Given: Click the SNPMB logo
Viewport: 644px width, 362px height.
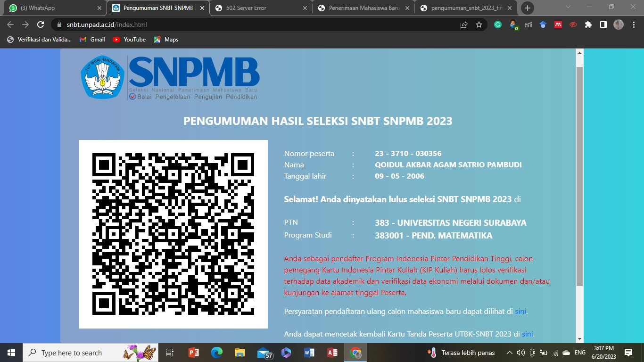Looking at the screenshot, I should point(170,78).
